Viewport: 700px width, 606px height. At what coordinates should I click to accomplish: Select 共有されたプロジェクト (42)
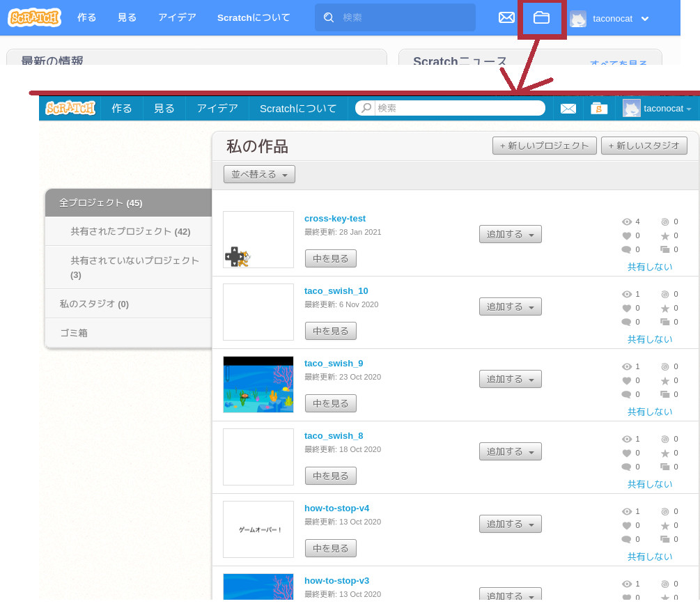(x=129, y=231)
